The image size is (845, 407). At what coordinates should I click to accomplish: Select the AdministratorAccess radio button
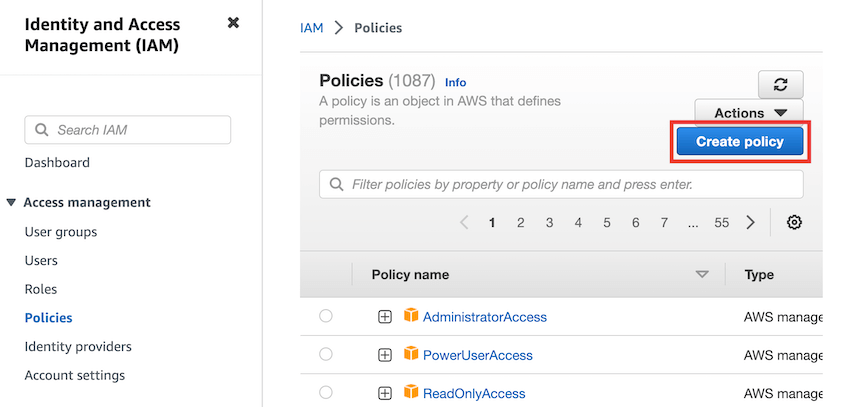point(325,316)
